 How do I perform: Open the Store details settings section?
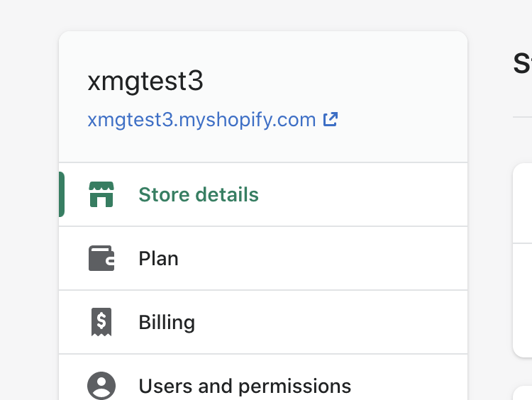tap(199, 194)
